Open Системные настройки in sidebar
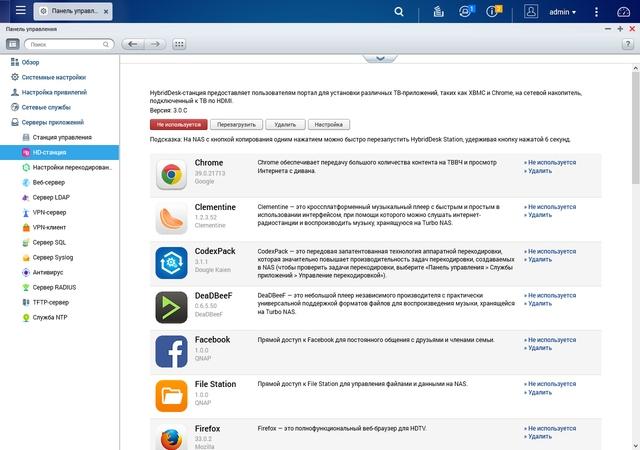Viewport: 640px width, 450px height. [x=49, y=77]
